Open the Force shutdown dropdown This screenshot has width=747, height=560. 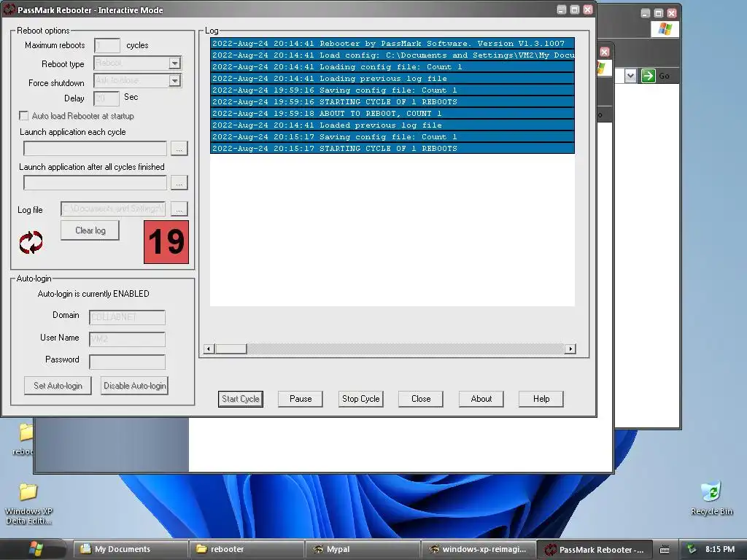pyautogui.click(x=175, y=80)
